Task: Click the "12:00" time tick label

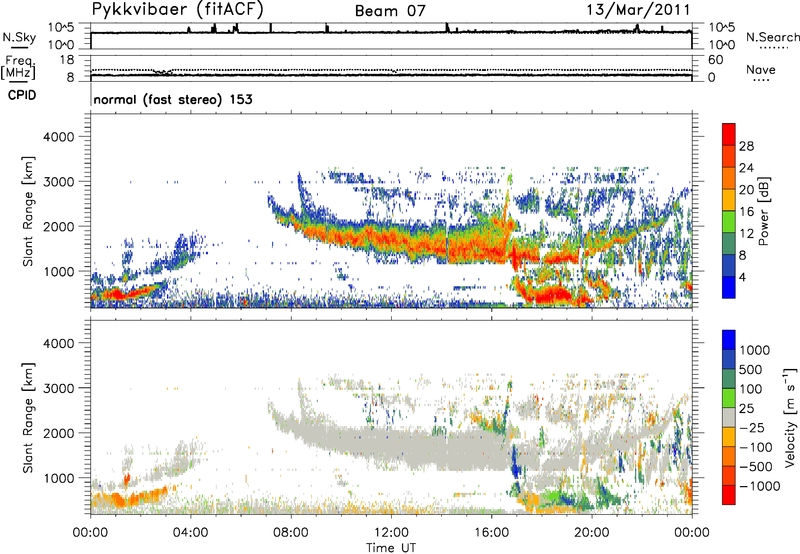Action: pyautogui.click(x=391, y=533)
